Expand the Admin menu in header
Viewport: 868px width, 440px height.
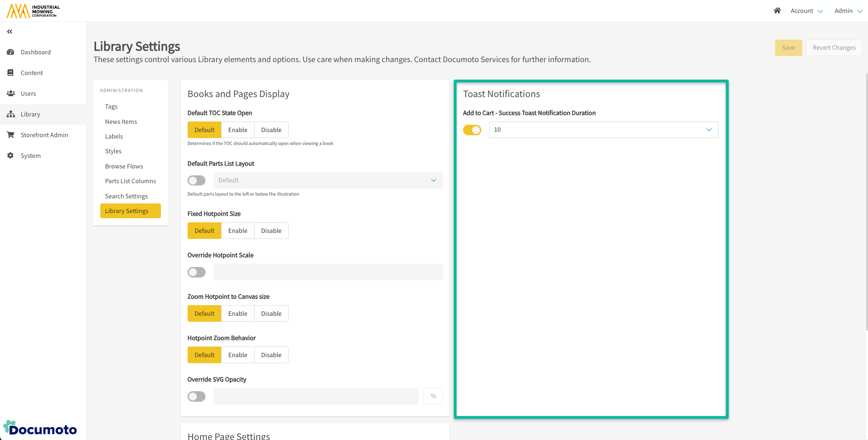pos(848,11)
